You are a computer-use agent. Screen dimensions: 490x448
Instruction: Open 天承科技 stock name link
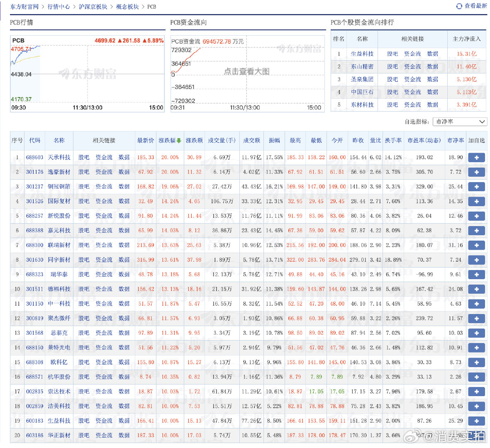point(59,158)
